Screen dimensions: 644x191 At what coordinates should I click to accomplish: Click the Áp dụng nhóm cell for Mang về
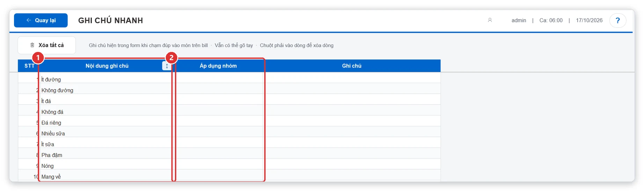(x=218, y=175)
